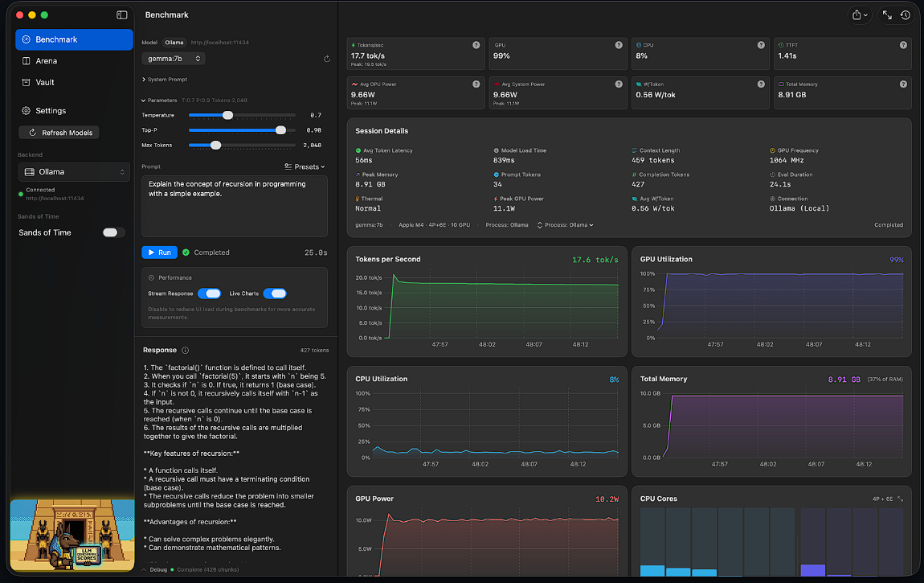
Task: Turn off the Live Charts toggle
Action: pos(276,294)
